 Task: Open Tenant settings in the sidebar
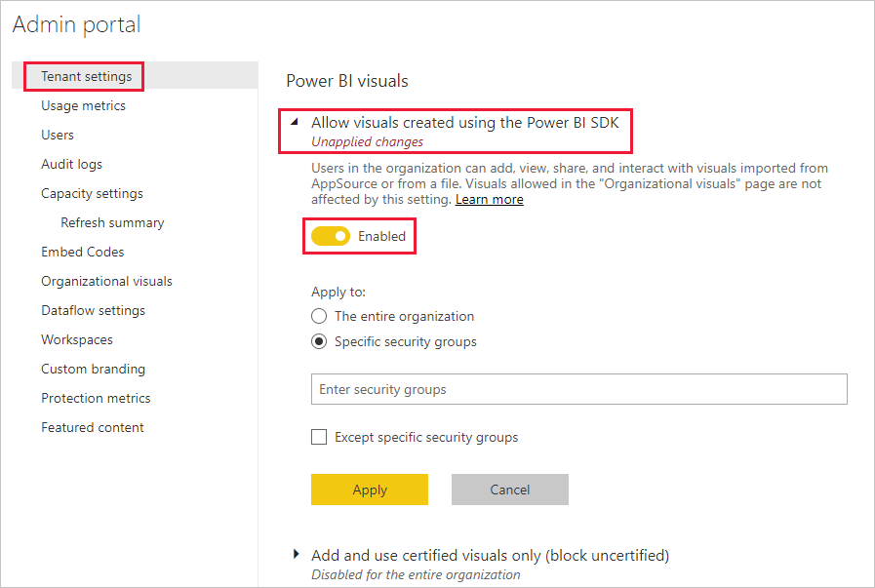pyautogui.click(x=86, y=76)
